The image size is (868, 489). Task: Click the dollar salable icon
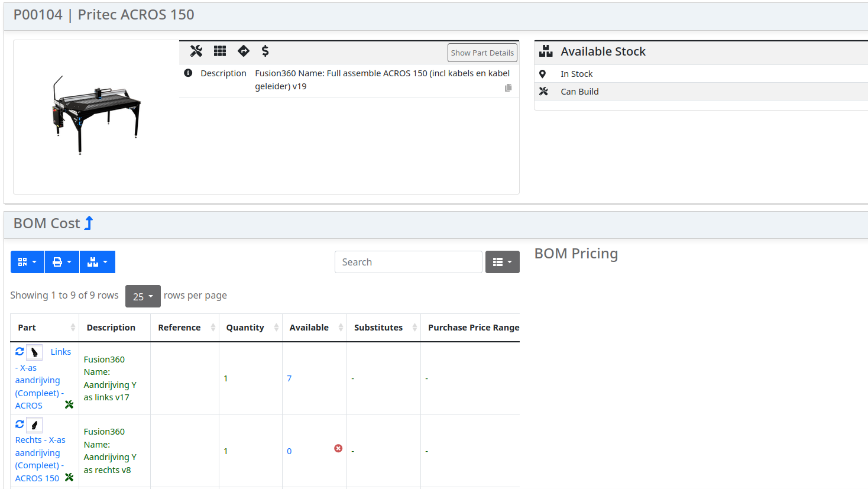tap(265, 51)
